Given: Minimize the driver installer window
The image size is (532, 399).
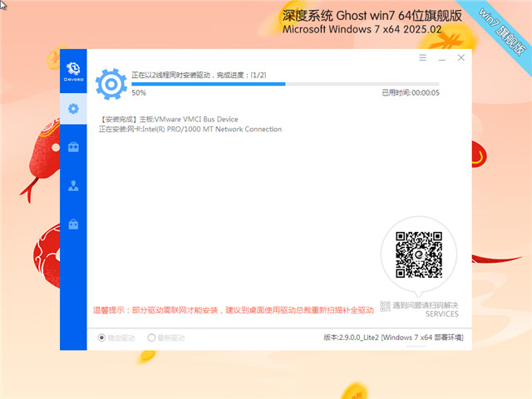Looking at the screenshot, I should click(441, 60).
